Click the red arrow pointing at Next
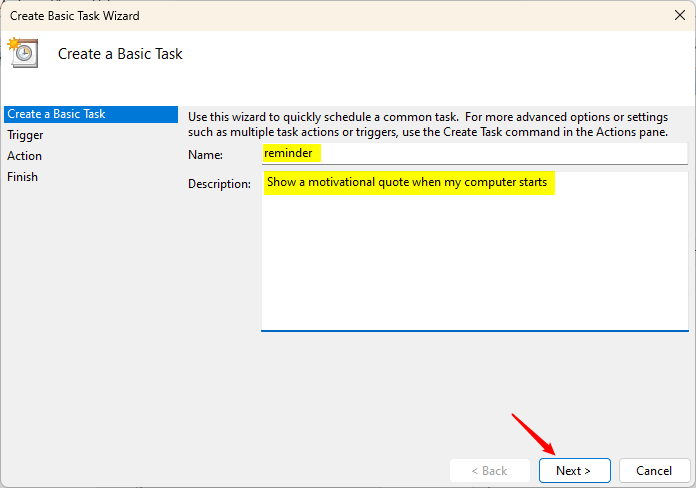This screenshot has width=696, height=488. pyautogui.click(x=535, y=434)
